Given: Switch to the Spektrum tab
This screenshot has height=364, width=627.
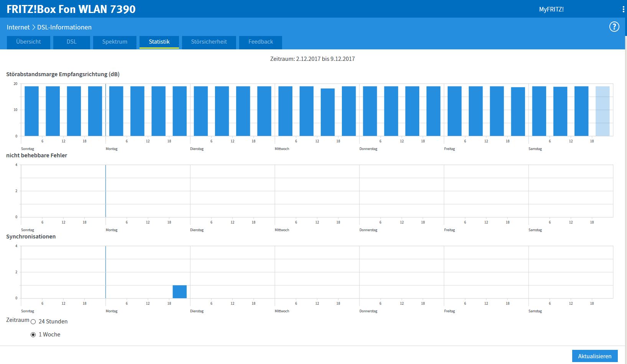Looking at the screenshot, I should point(115,42).
